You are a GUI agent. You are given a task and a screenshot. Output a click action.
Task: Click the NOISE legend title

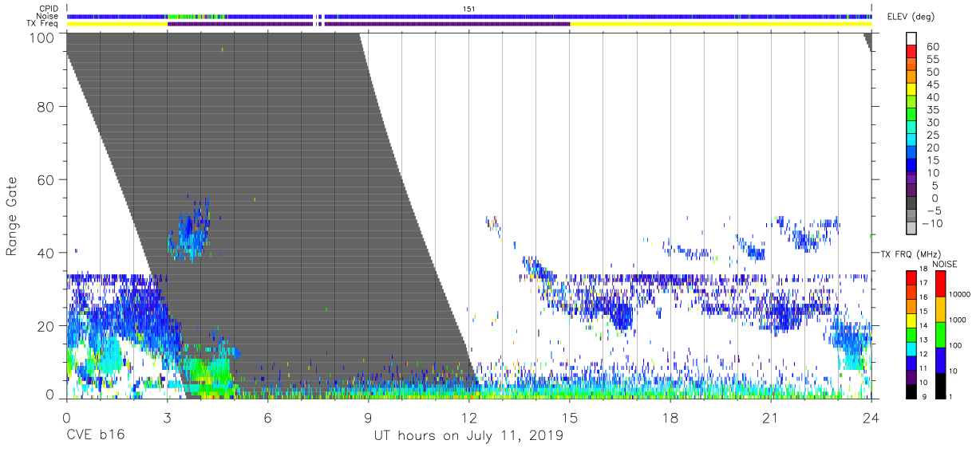(945, 264)
